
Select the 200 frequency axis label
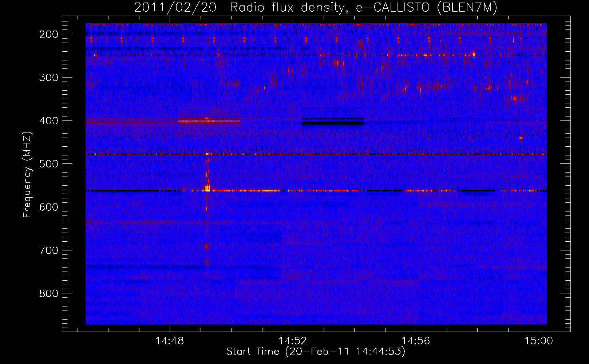[49, 34]
